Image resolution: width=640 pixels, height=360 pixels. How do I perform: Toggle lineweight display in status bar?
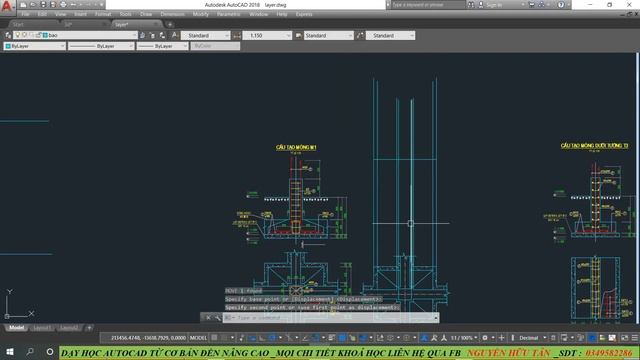(331, 338)
